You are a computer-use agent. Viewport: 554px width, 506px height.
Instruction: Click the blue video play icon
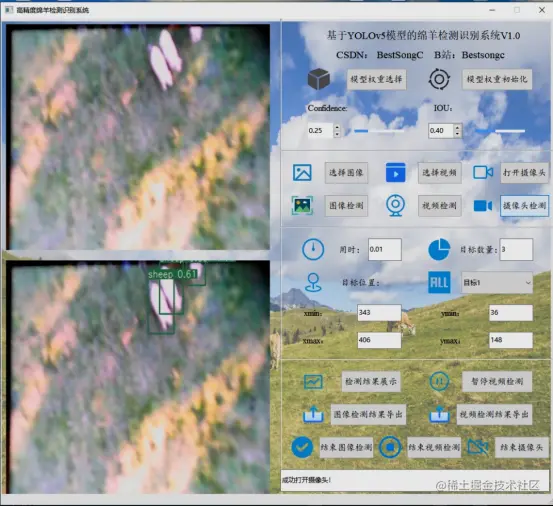(x=396, y=172)
